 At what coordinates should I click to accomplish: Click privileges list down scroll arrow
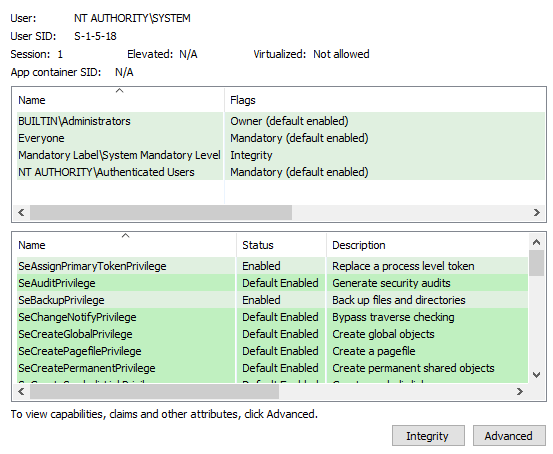coord(536,375)
